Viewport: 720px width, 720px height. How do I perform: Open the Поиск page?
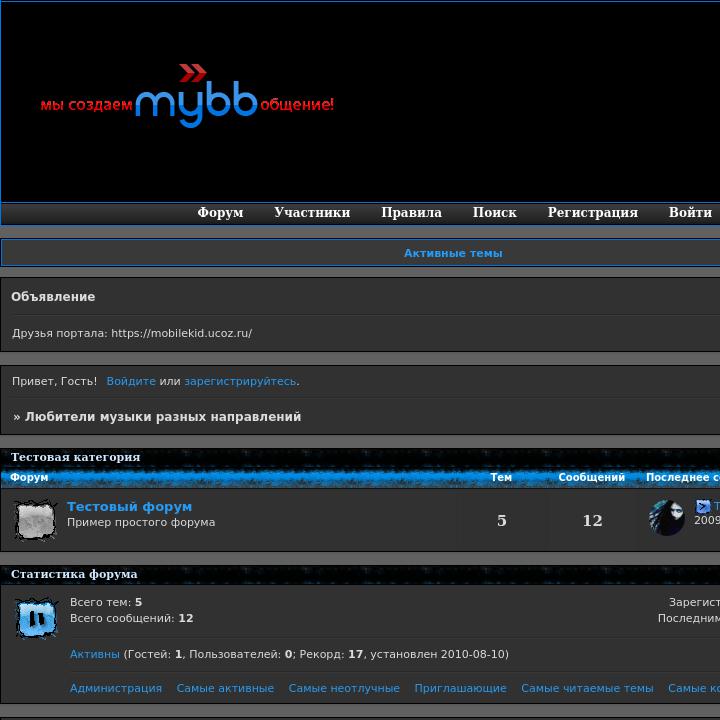point(495,212)
